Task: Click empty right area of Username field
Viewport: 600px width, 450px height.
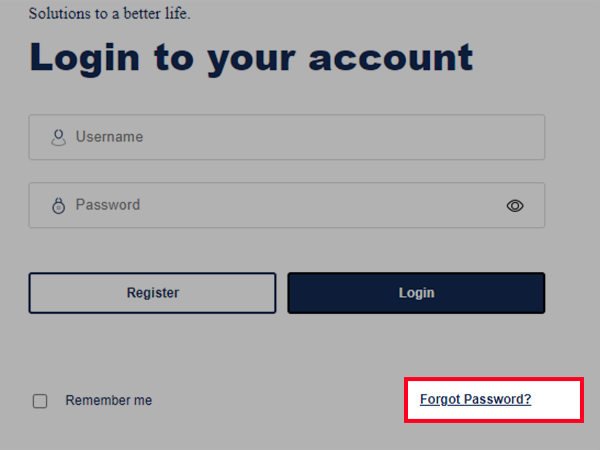Action: (421, 137)
